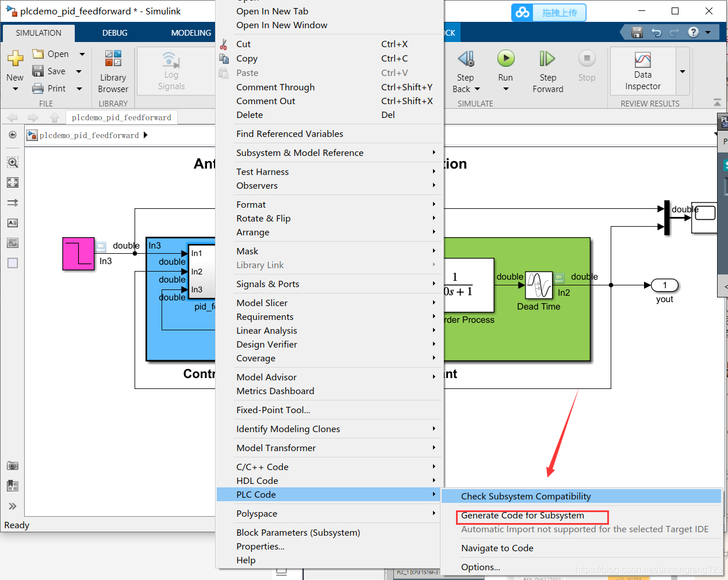The width and height of the screenshot is (728, 580).
Task: Select the plcdemo_pid_feedforward model tab
Action: (x=121, y=117)
